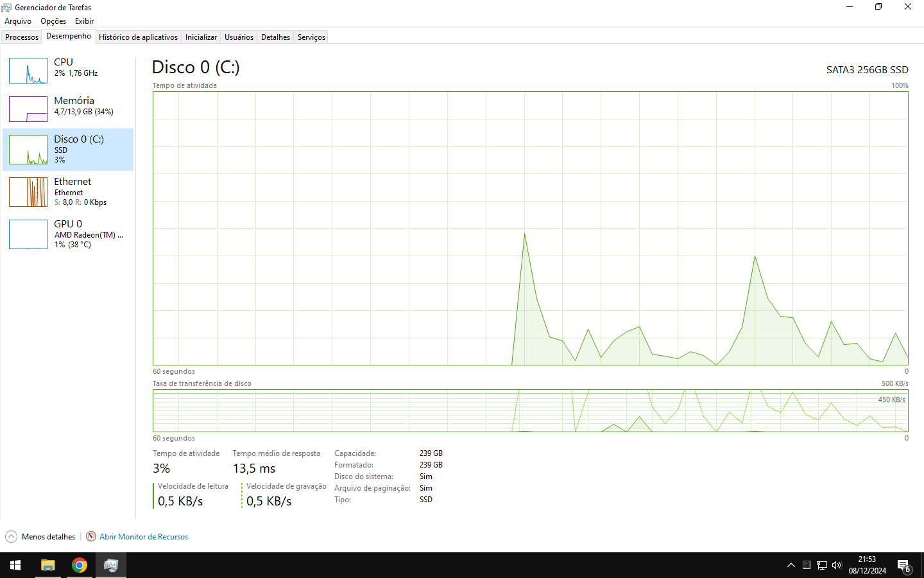Viewport: 924px width, 578px height.
Task: Click the CPU label in sidebar
Action: click(64, 62)
